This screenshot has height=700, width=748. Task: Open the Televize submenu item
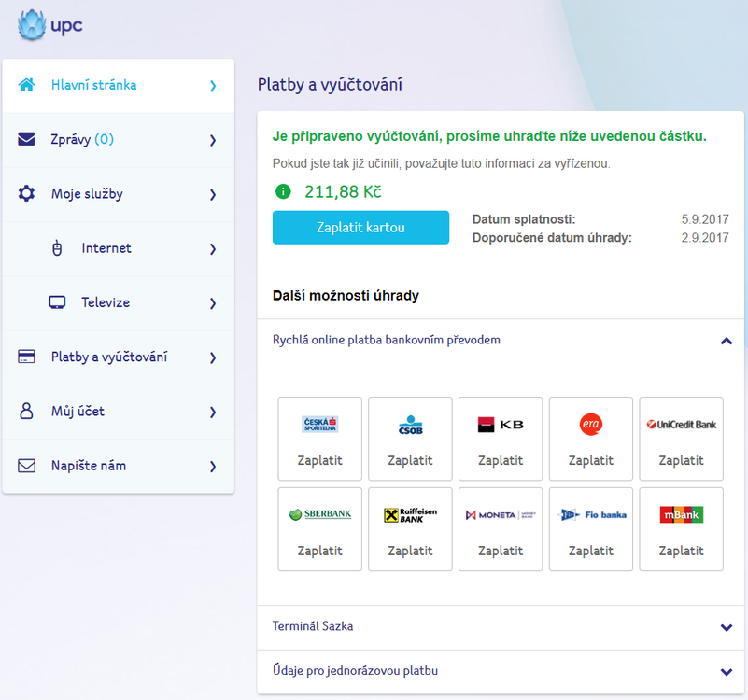(x=119, y=302)
